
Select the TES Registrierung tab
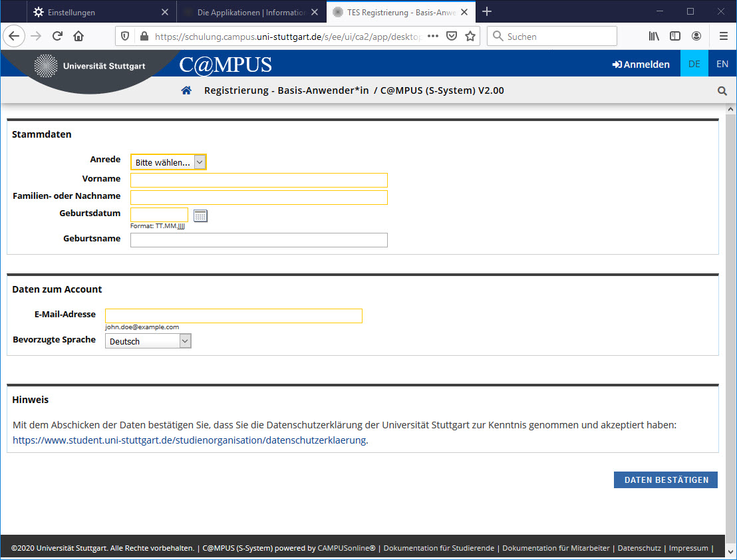(401, 12)
